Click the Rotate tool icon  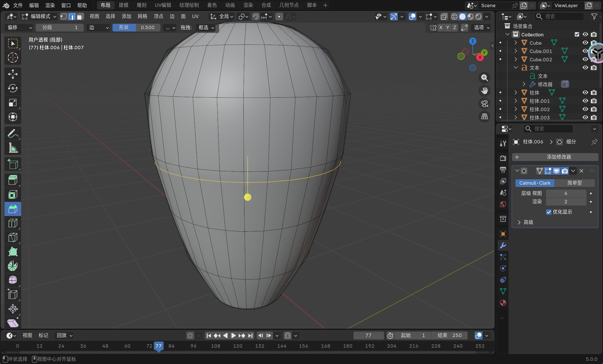13,88
